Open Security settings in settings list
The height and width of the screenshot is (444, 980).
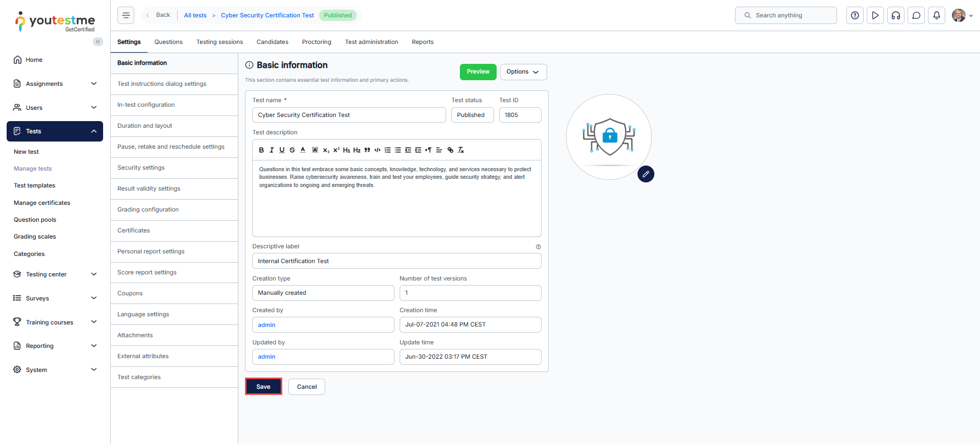coord(141,168)
